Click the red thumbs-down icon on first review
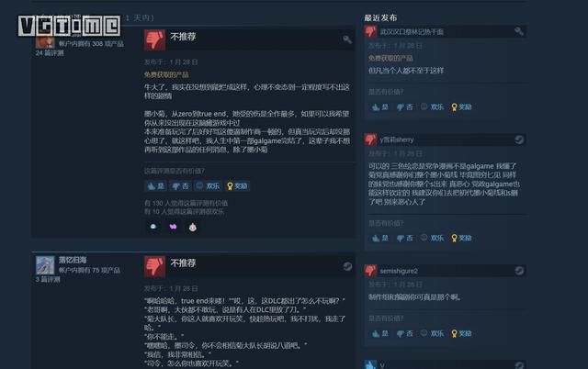 point(154,39)
